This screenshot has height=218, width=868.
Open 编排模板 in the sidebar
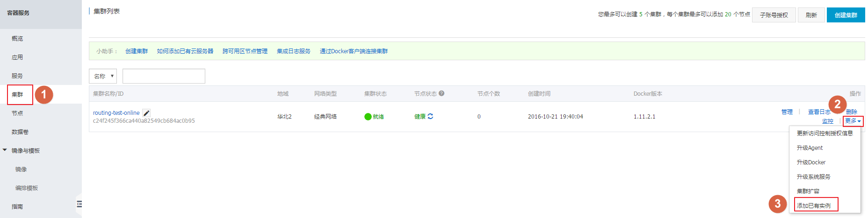point(27,188)
